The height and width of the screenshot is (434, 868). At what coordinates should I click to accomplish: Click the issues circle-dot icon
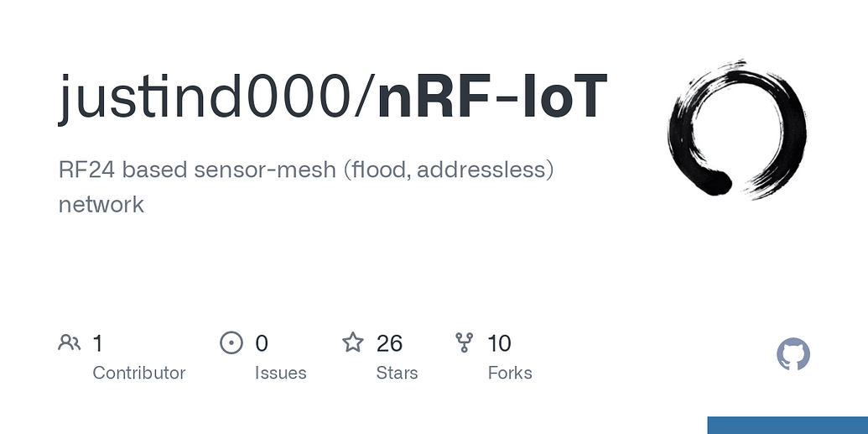(x=231, y=342)
